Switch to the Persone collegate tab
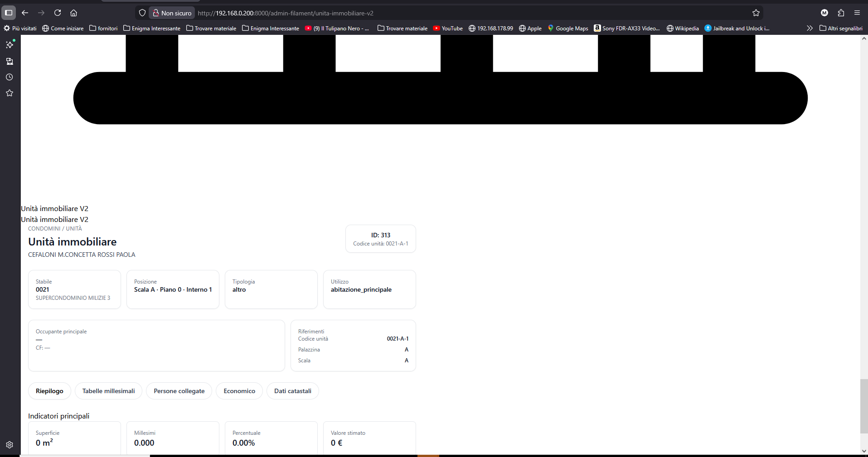868x457 pixels. click(179, 391)
